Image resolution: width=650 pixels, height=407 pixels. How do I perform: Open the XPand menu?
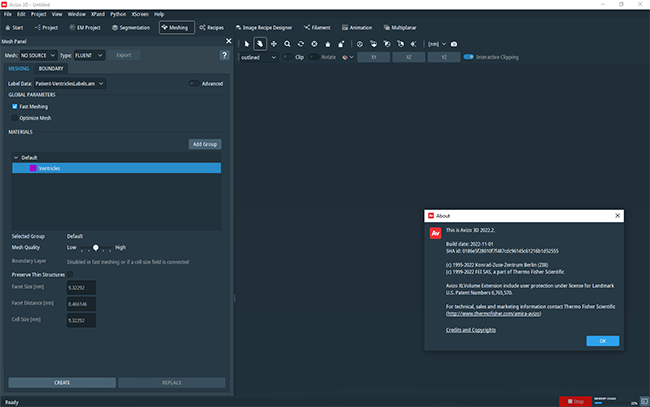point(98,14)
